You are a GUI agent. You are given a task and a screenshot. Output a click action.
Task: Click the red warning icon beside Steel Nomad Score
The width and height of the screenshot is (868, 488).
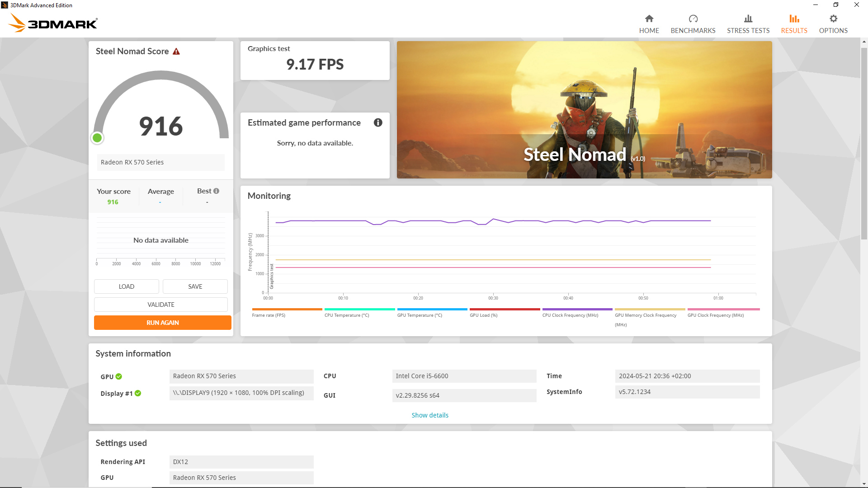coord(176,52)
